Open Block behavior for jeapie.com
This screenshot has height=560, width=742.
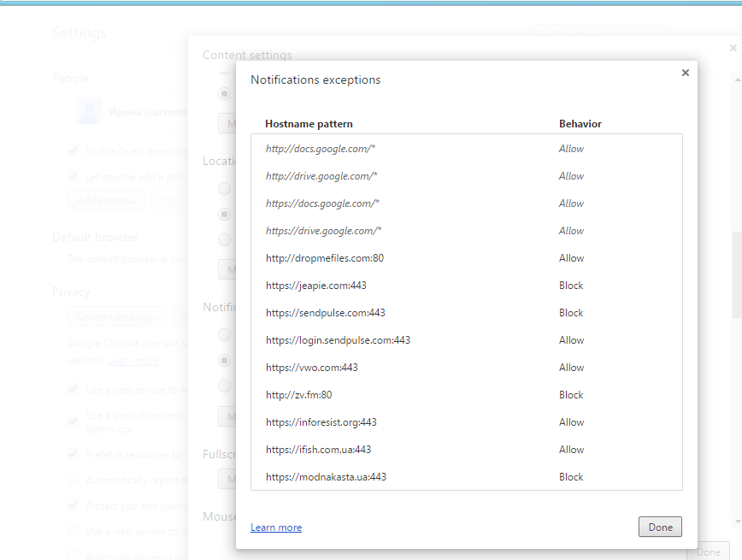click(x=571, y=286)
